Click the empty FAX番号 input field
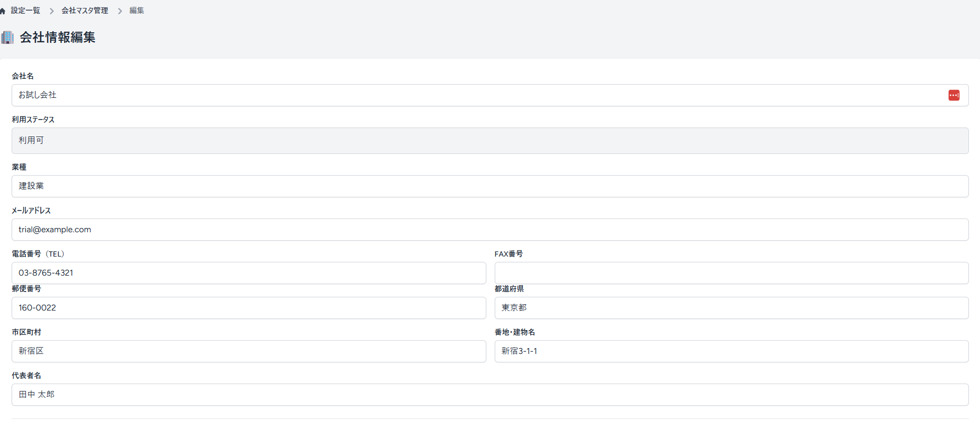Image resolution: width=980 pixels, height=428 pixels. point(731,273)
